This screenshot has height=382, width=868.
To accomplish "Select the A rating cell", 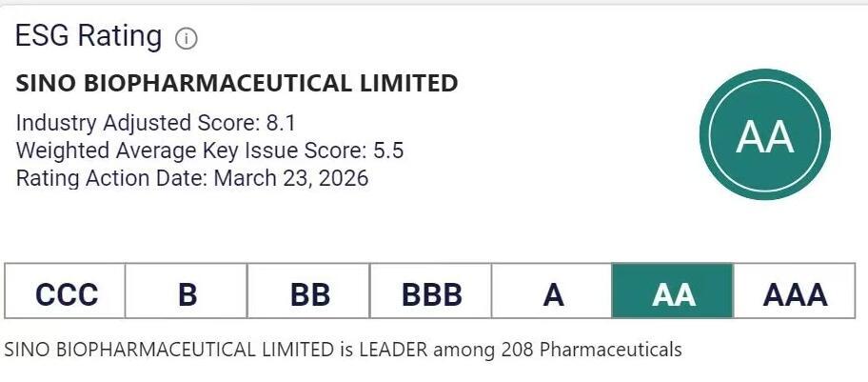I will [x=553, y=292].
